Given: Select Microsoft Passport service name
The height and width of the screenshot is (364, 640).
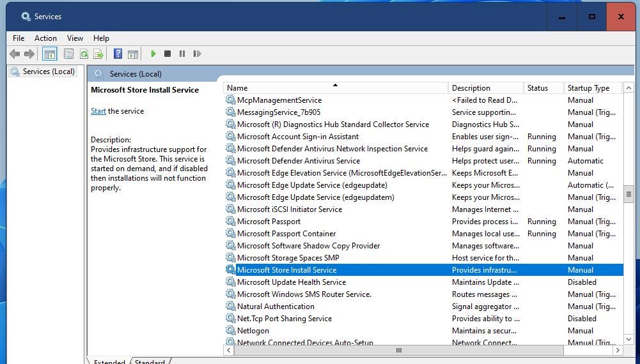Looking at the screenshot, I should click(269, 222).
